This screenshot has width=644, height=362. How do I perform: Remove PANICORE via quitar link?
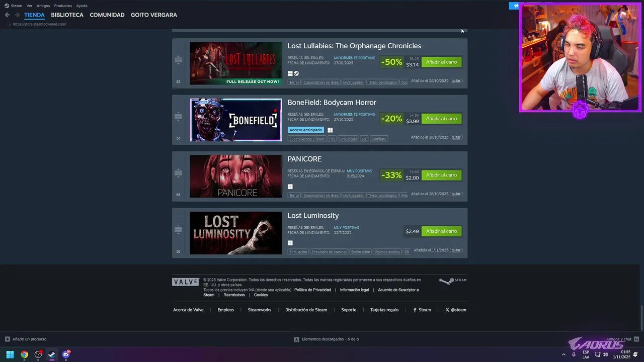coord(456,194)
